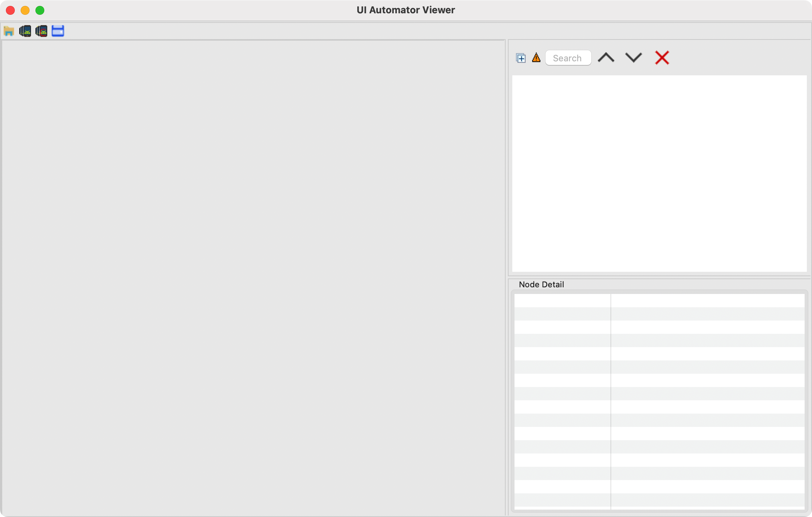The image size is (812, 517).
Task: Open a saved UI dump with folder icon
Action: click(x=9, y=31)
